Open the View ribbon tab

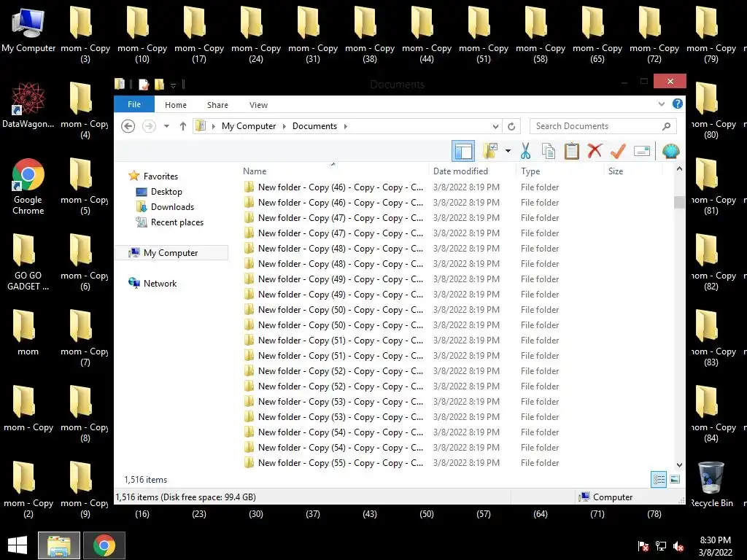(x=258, y=105)
